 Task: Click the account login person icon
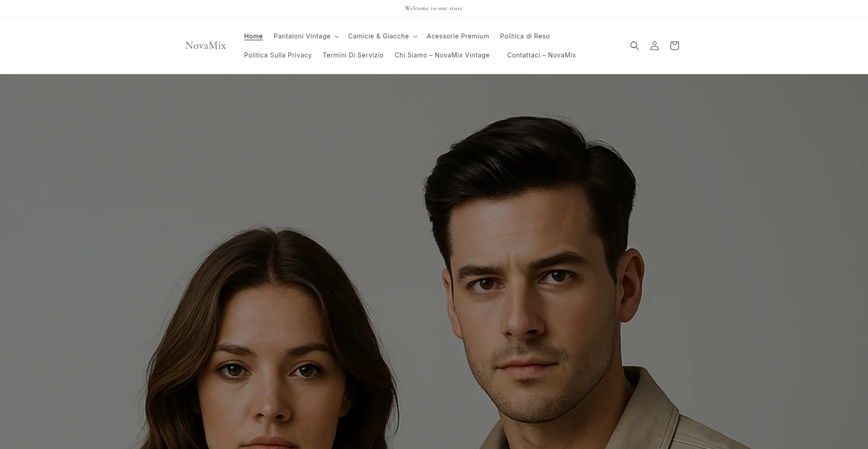pos(654,46)
